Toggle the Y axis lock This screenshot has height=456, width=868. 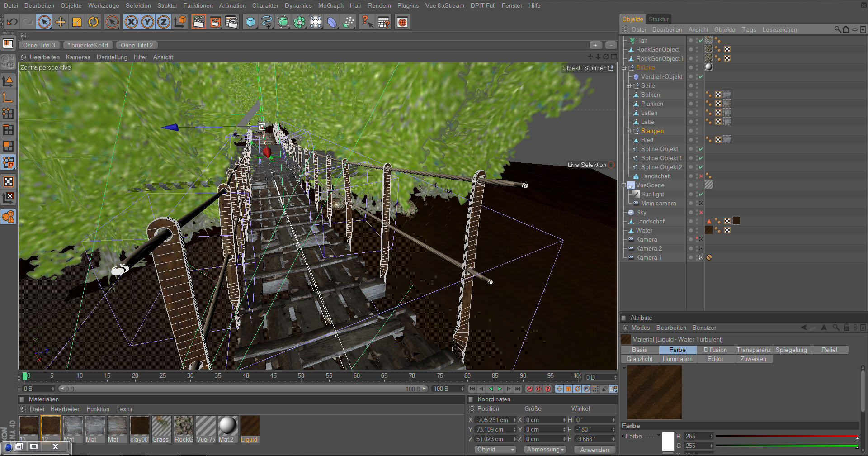point(147,22)
